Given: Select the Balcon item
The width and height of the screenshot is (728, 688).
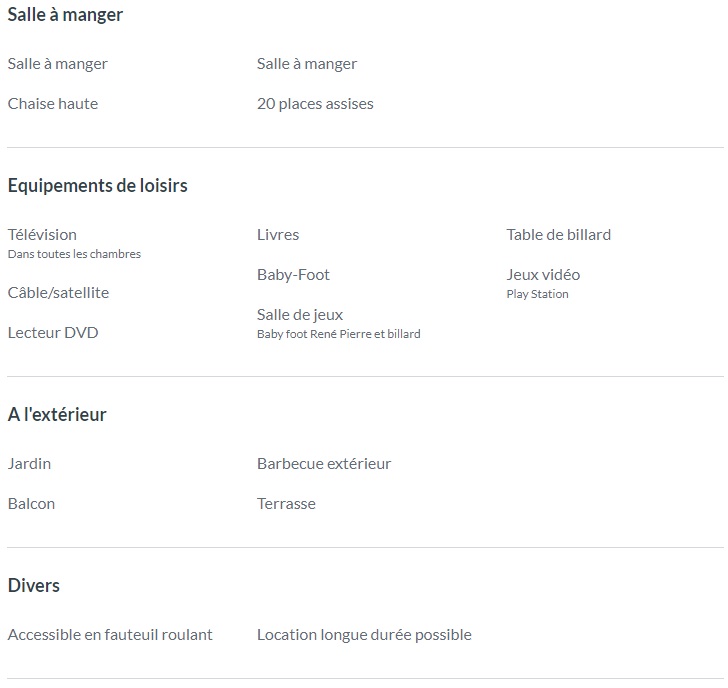Looking at the screenshot, I should (x=32, y=504).
